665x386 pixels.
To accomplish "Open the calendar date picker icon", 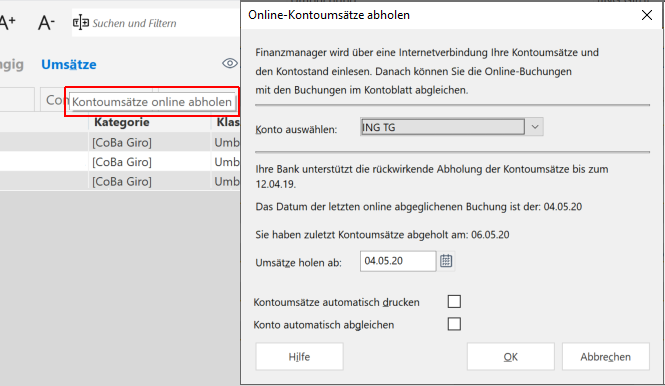I will [x=446, y=261].
